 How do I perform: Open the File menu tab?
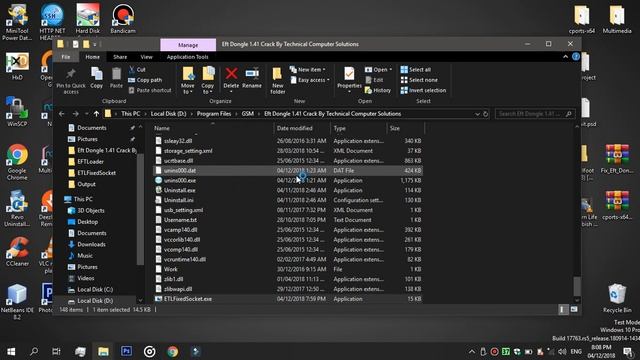[65, 57]
